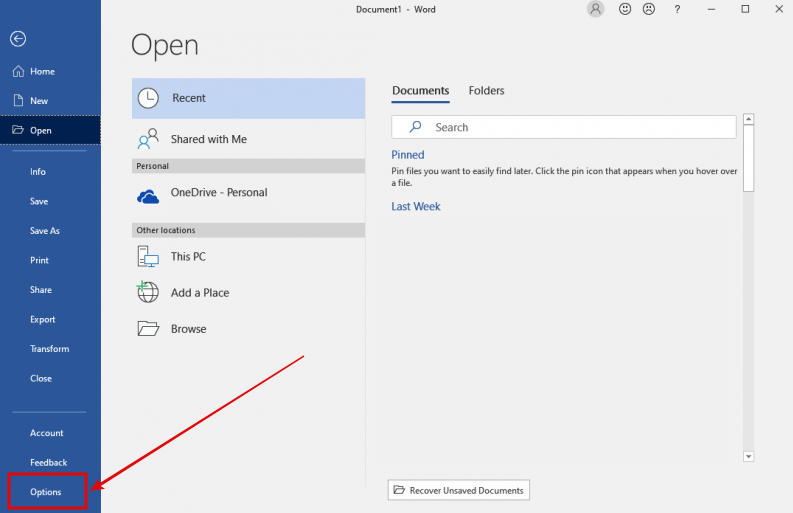
Task: Click the Open folder icon in sidebar
Action: coord(18,130)
